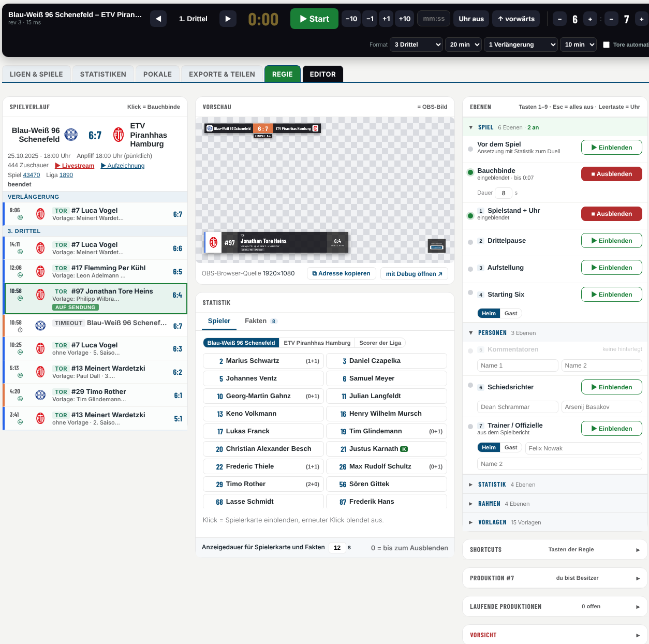Click the status dot next to Bauchbinde layer

(470, 172)
